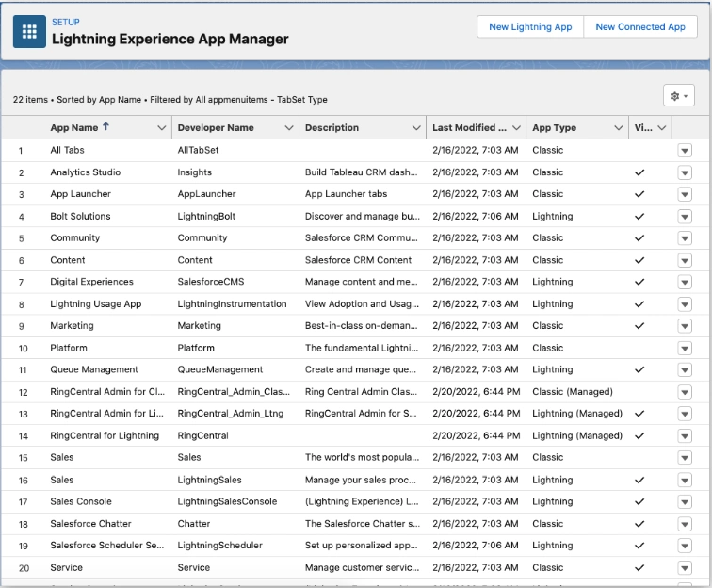Image resolution: width=712 pixels, height=588 pixels.
Task: Click row number 10 for Platform
Action: pyautogui.click(x=24, y=349)
